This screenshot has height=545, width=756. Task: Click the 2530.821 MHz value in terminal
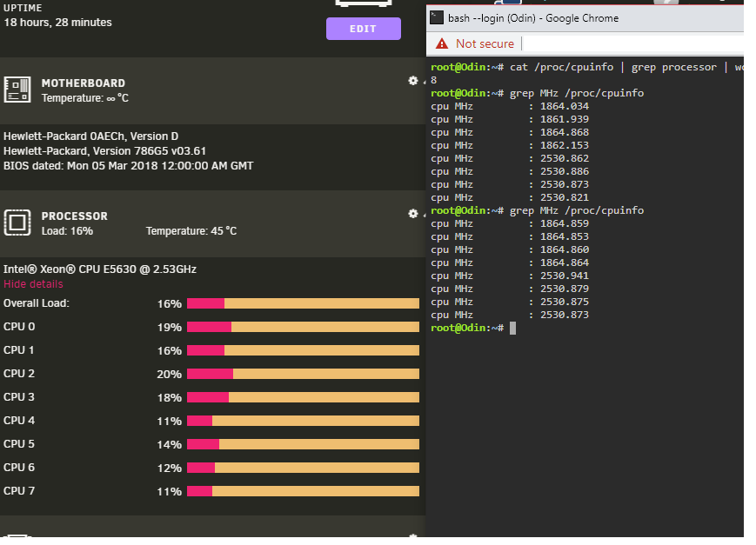pyautogui.click(x=564, y=197)
